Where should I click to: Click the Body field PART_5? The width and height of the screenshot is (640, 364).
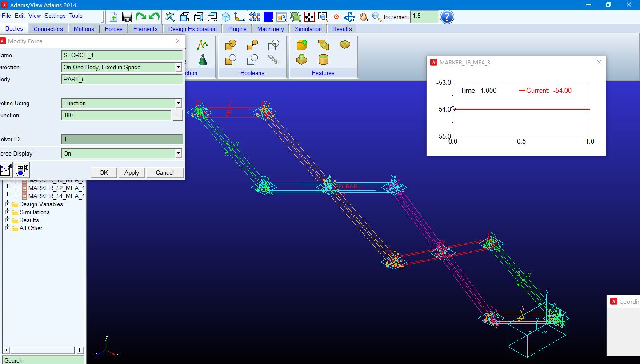click(122, 79)
